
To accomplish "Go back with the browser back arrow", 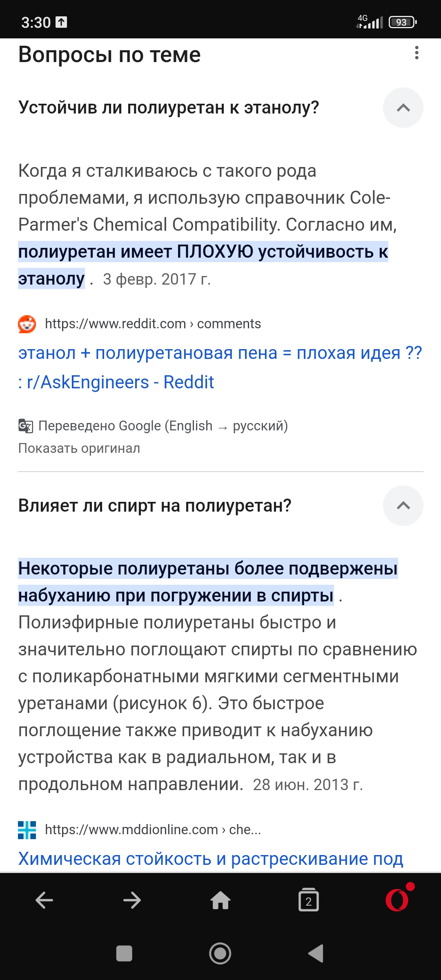I will (44, 900).
